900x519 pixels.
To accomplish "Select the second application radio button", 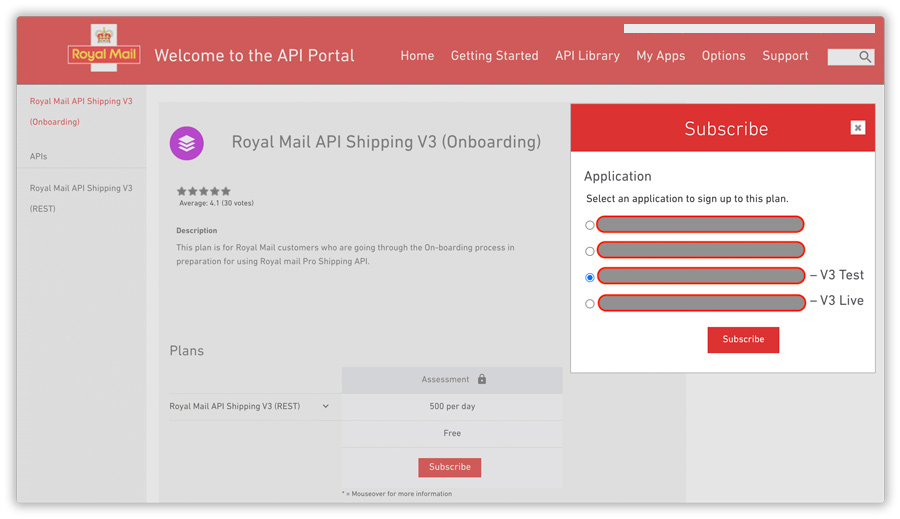I will [x=589, y=251].
